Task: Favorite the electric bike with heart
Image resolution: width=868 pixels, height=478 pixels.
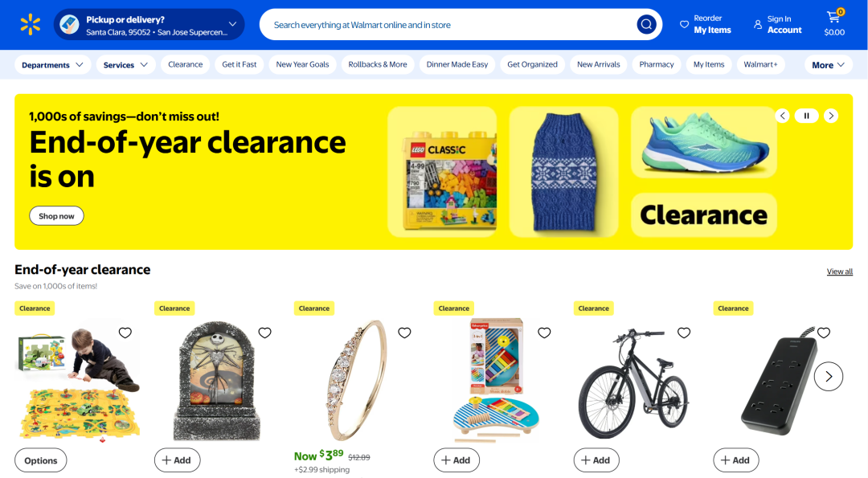Action: coord(684,333)
